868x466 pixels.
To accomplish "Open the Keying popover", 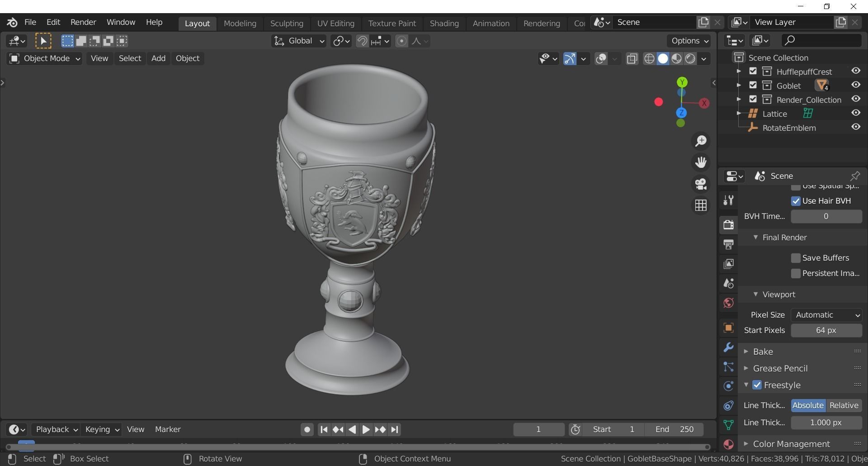I will 102,429.
